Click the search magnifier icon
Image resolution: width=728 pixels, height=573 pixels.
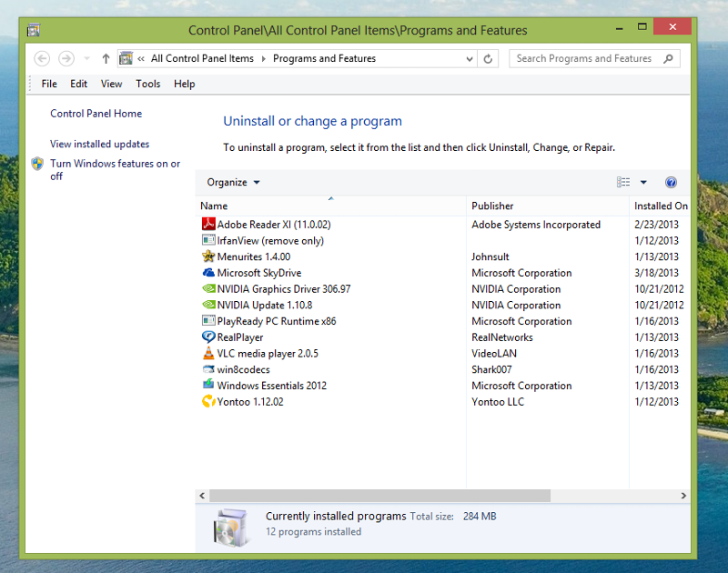668,58
